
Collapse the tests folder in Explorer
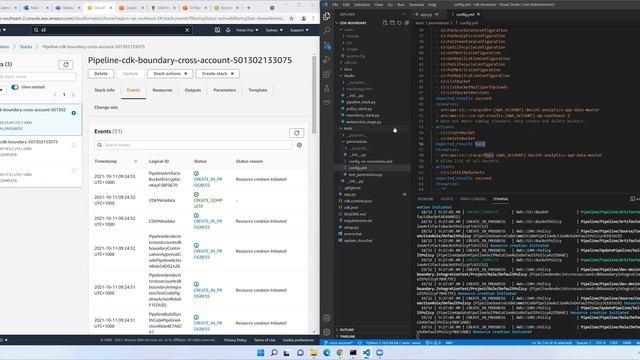coord(348,128)
